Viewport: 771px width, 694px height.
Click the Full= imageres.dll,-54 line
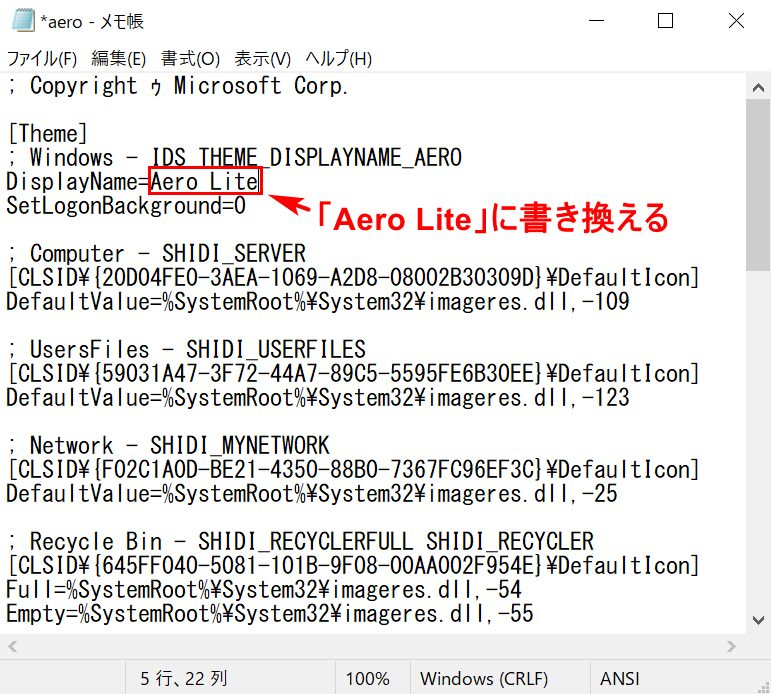[x=264, y=590]
